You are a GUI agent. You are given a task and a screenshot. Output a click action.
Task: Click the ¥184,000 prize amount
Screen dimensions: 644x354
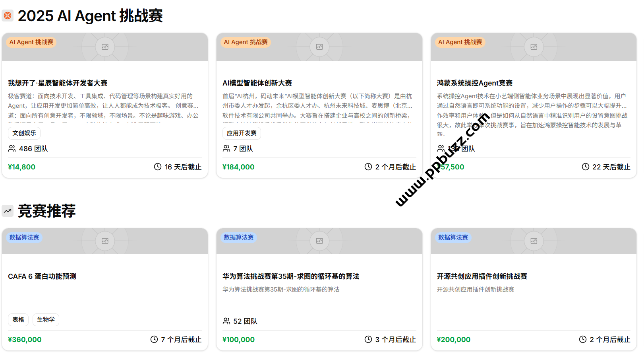click(x=238, y=167)
